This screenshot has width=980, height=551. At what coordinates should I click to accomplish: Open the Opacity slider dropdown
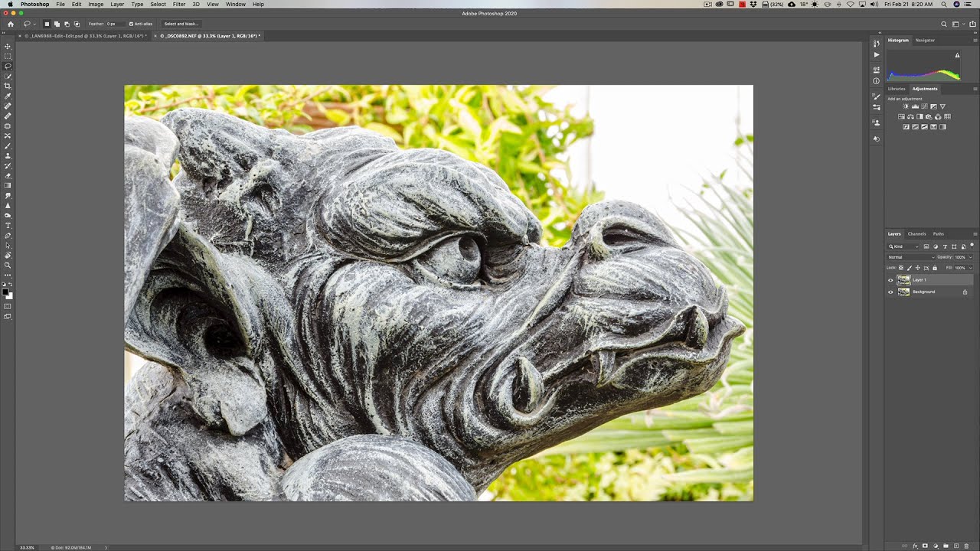coord(971,257)
